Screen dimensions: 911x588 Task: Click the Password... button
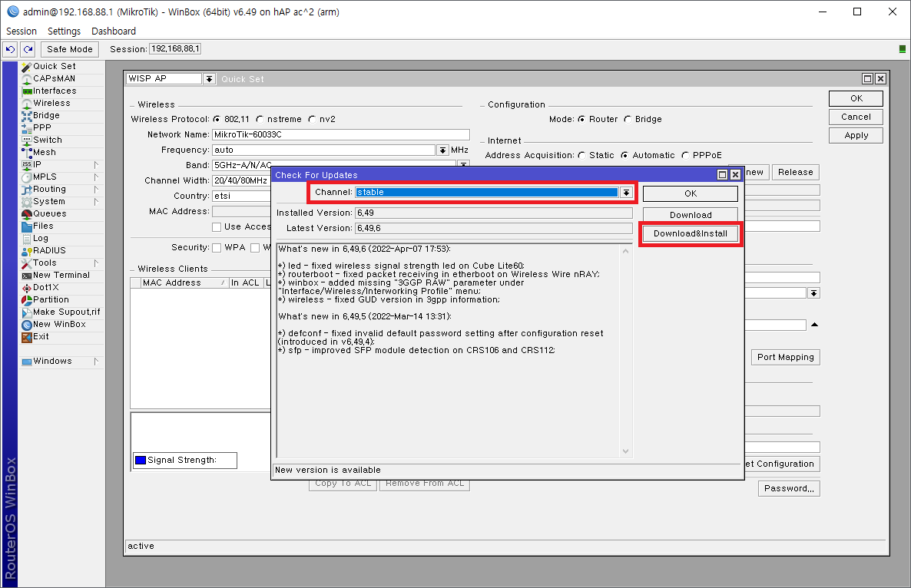[x=789, y=488]
